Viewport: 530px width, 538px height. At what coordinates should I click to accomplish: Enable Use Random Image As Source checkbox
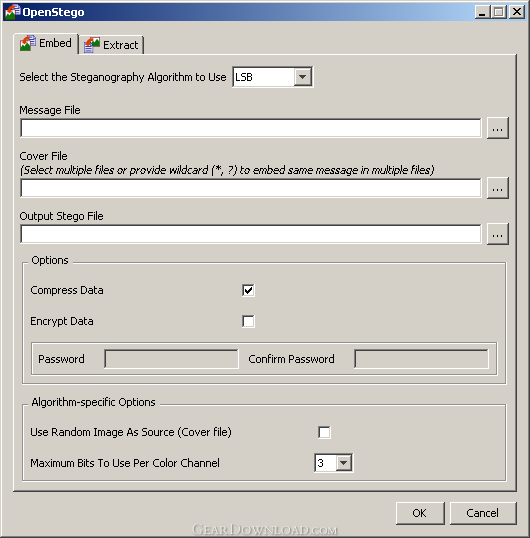tap(325, 432)
